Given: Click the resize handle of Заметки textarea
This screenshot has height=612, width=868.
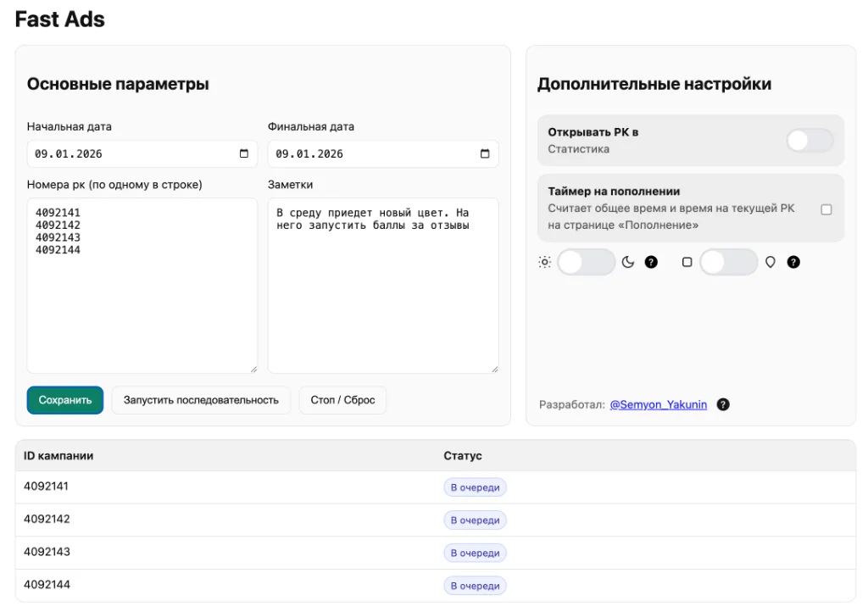Looking at the screenshot, I should tap(495, 369).
